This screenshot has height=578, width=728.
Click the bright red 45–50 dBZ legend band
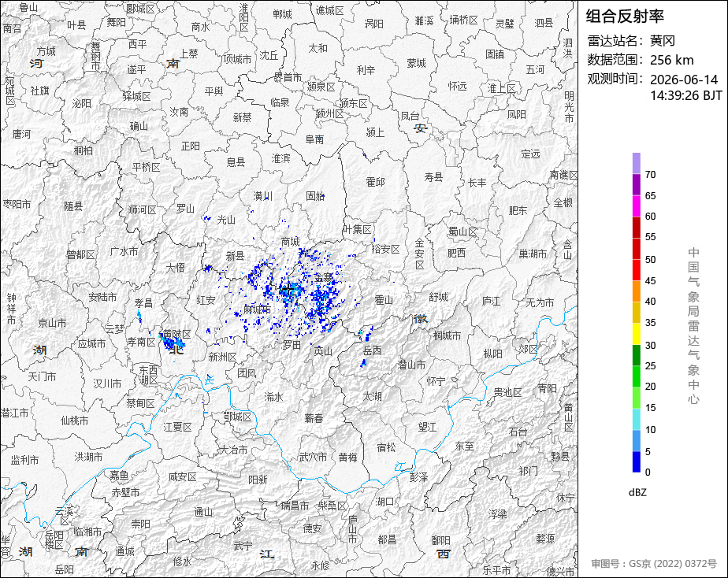tap(636, 270)
